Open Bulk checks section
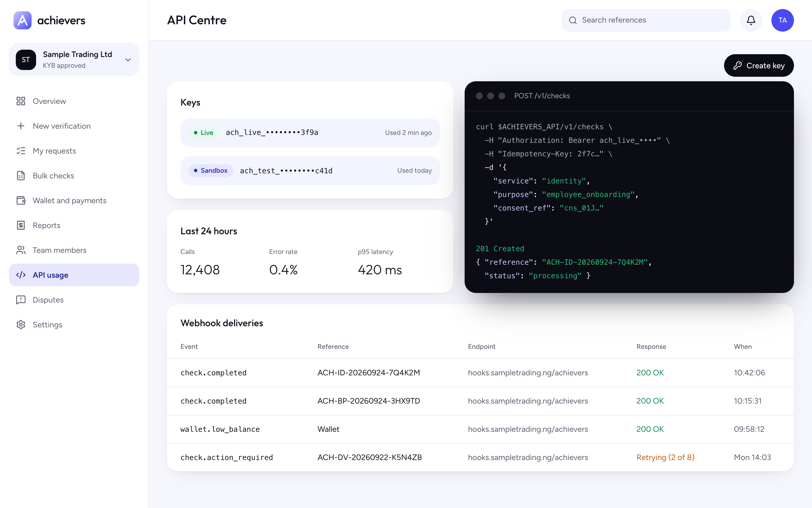 tap(74, 176)
